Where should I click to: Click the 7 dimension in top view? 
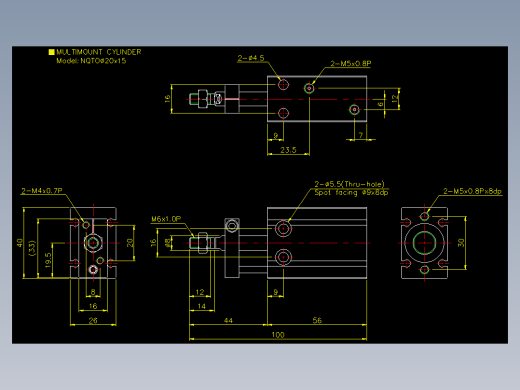pos(361,135)
